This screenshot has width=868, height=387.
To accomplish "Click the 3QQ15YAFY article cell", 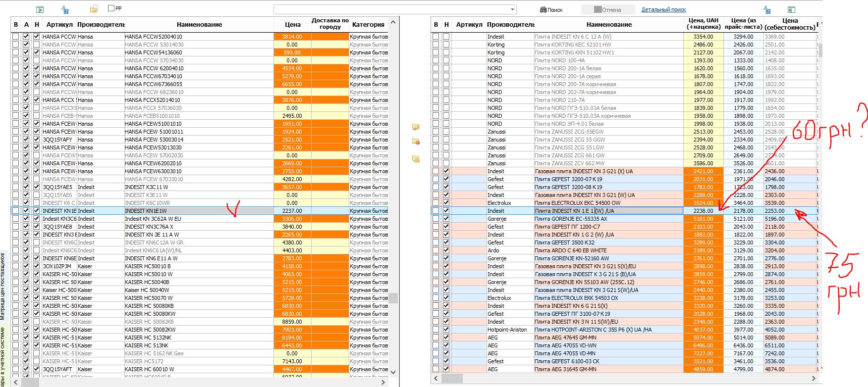I will coord(59,140).
